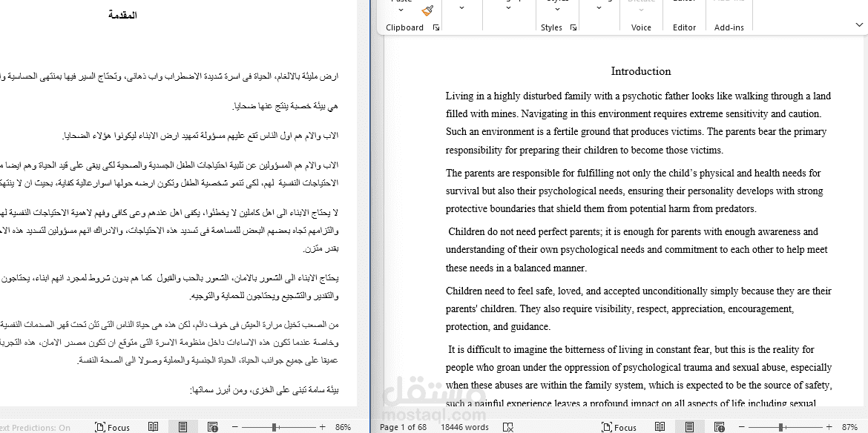Image resolution: width=868 pixels, height=433 pixels.
Task: Click zoom slider in English document
Action: [786, 427]
